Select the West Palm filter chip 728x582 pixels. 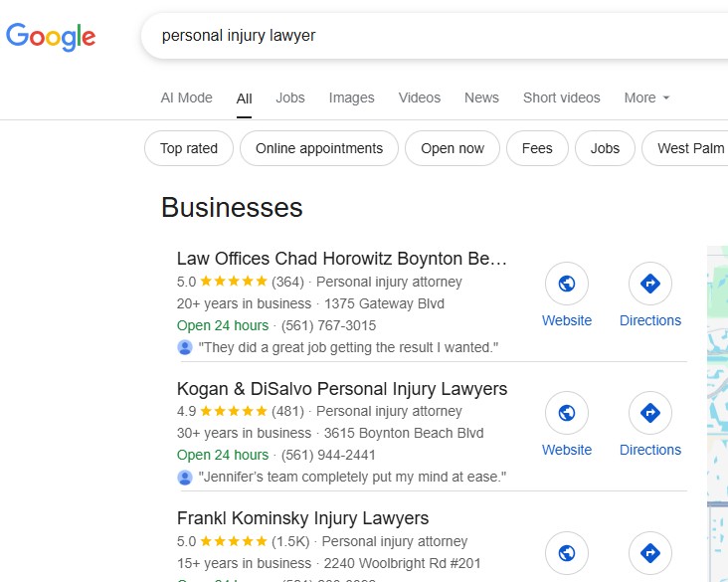coord(690,148)
